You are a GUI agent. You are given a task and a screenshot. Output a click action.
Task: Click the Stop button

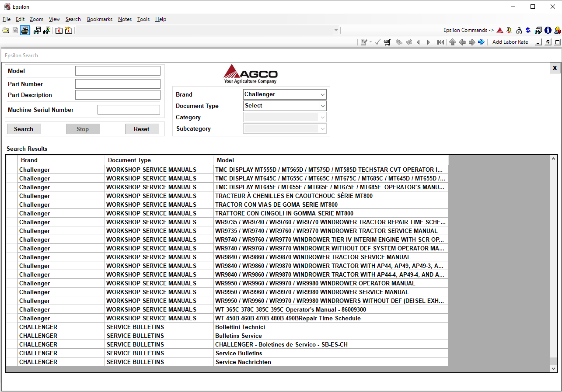pos(83,129)
